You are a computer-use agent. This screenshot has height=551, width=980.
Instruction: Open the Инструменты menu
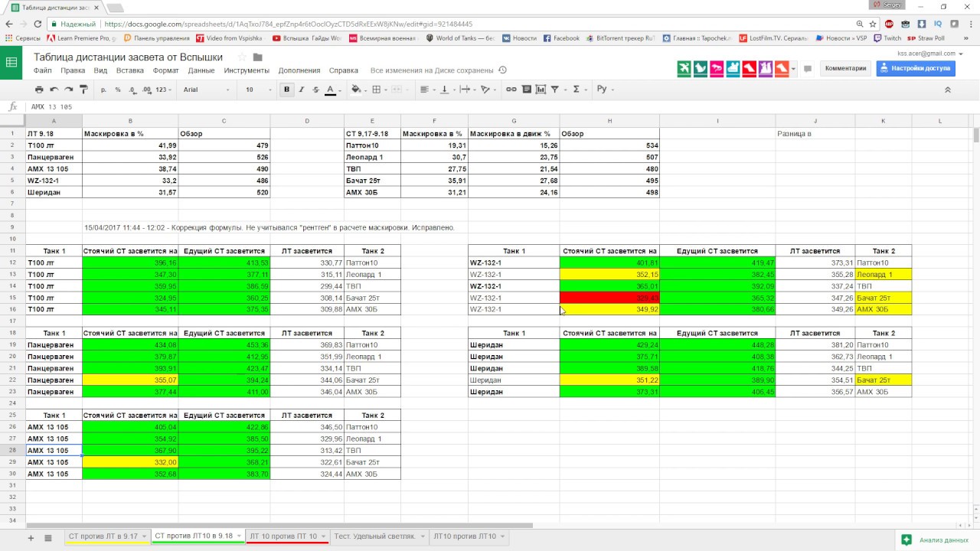(x=247, y=70)
